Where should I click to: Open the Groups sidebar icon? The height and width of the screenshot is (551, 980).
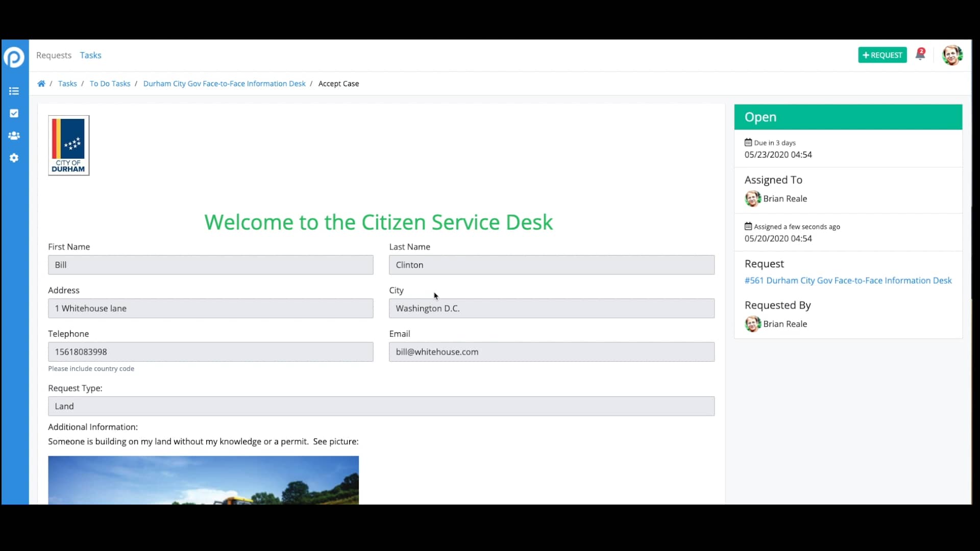(14, 136)
